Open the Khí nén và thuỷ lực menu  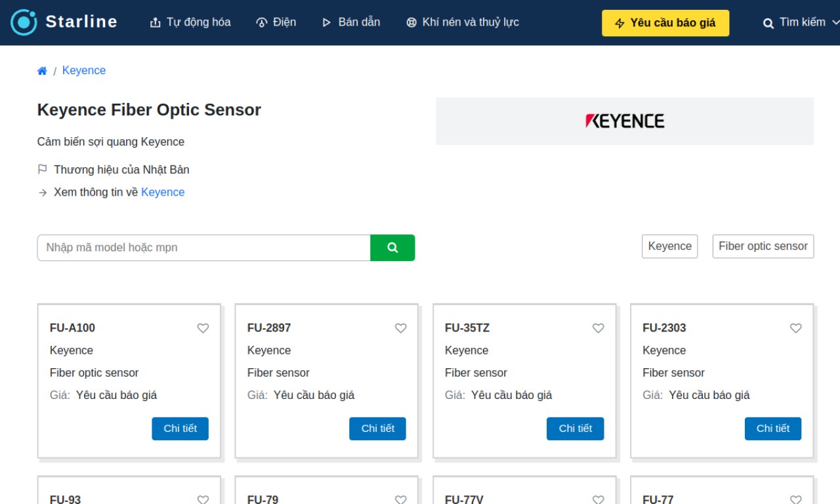coord(463,22)
